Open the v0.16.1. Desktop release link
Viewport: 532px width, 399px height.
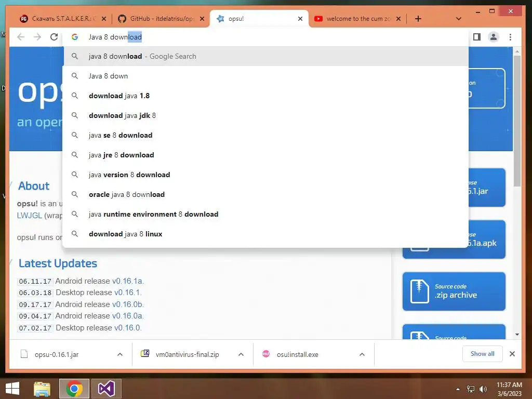(128, 292)
